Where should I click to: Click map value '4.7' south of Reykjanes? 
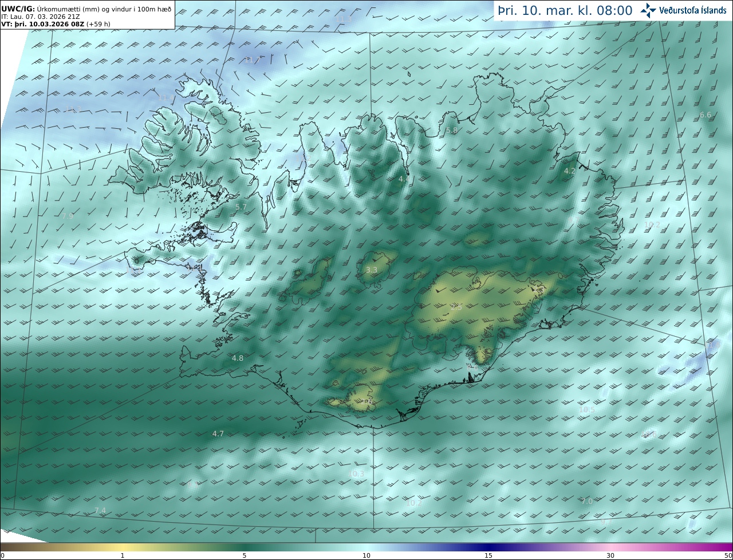pos(218,434)
